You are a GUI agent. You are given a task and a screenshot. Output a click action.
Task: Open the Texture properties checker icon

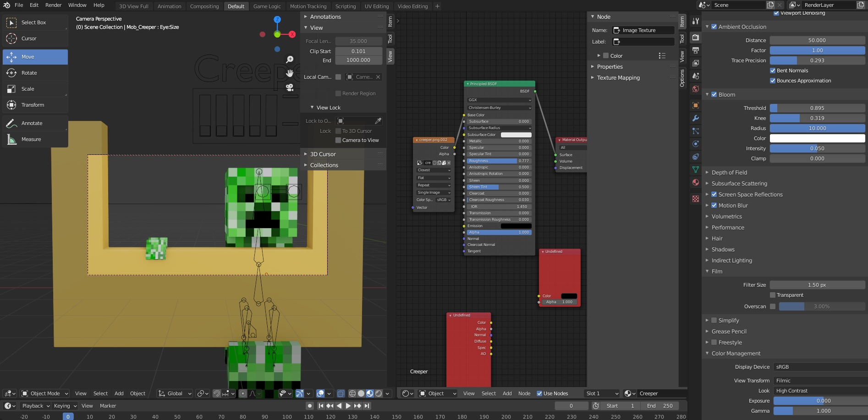click(696, 199)
